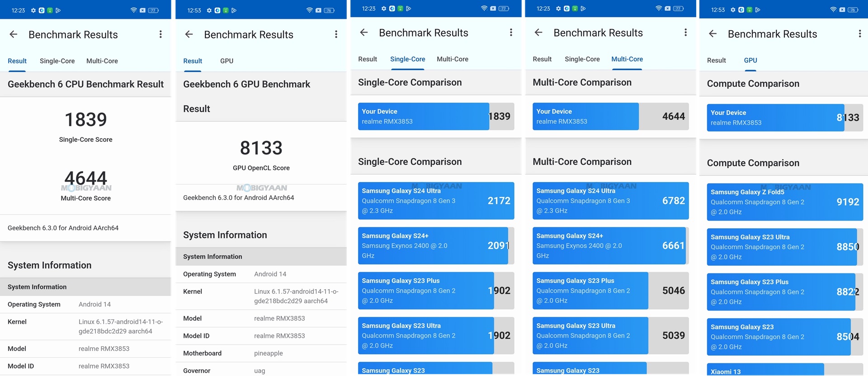
Task: Select Result tab on GPU Benchmark Result screen
Action: 193,61
